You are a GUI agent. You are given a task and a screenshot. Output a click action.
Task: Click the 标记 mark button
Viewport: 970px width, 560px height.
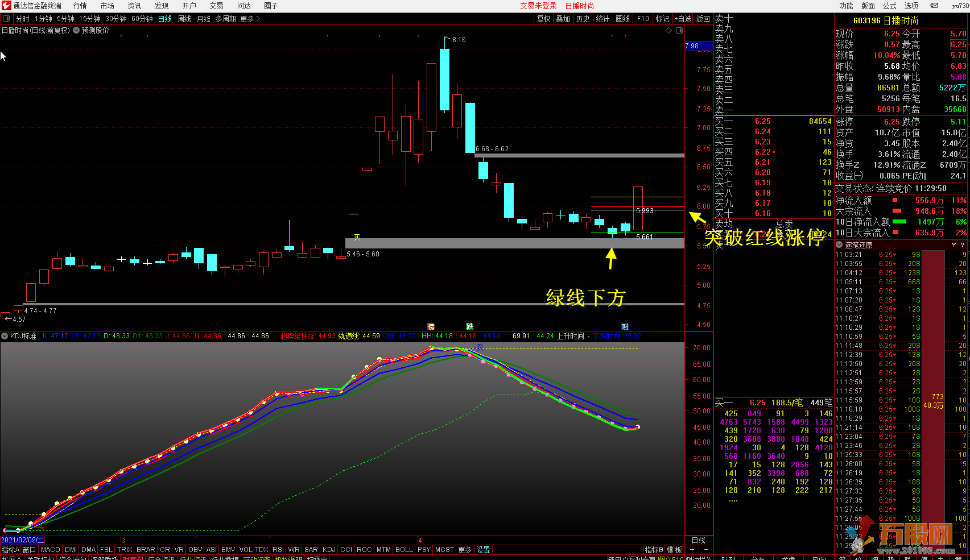663,19
